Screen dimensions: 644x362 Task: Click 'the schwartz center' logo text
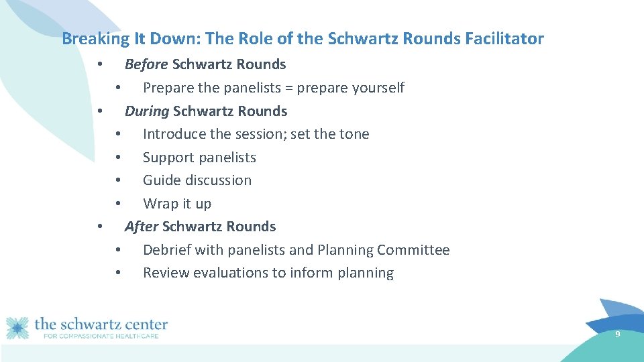point(101,324)
